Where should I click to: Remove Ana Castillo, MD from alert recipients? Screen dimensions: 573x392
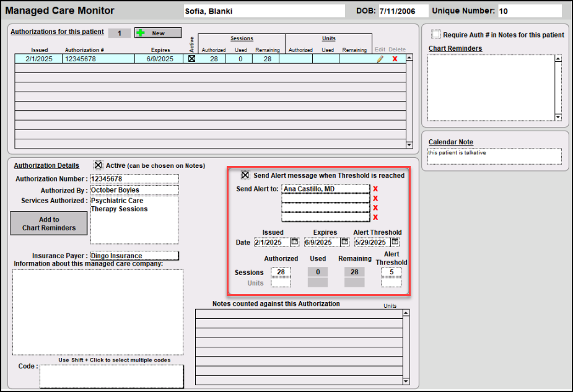[x=375, y=189]
